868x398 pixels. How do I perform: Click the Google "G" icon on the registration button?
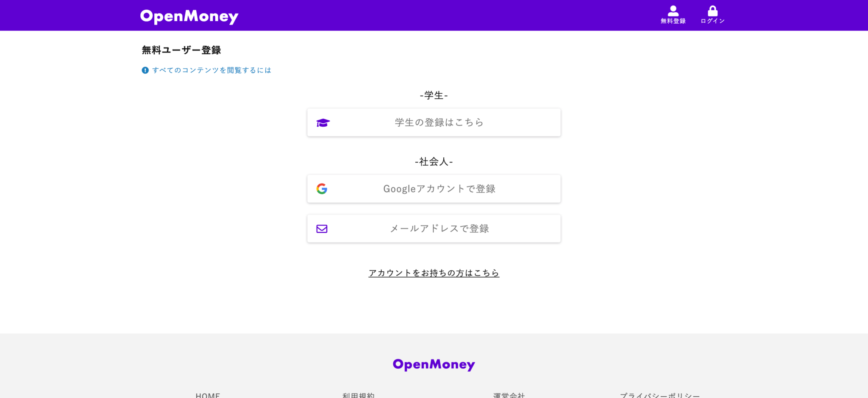pos(322,189)
